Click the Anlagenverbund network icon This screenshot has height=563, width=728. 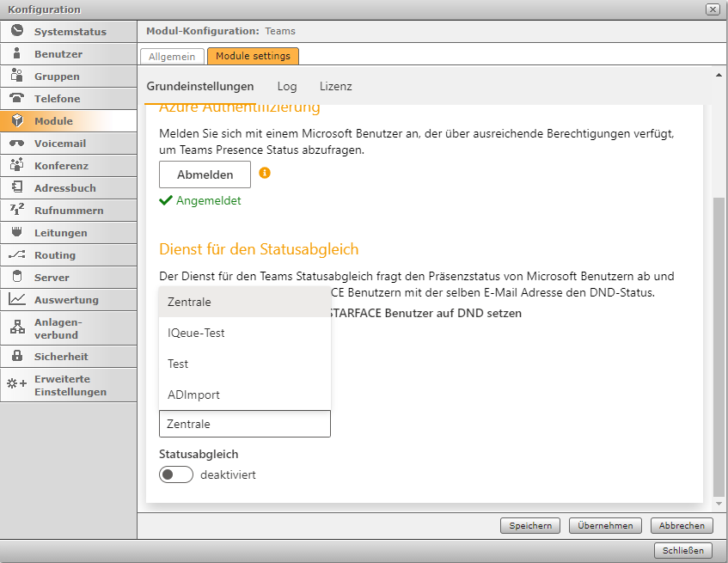coord(18,327)
